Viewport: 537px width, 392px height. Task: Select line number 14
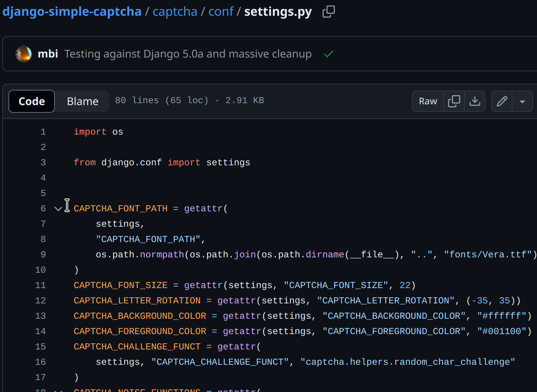(x=40, y=331)
